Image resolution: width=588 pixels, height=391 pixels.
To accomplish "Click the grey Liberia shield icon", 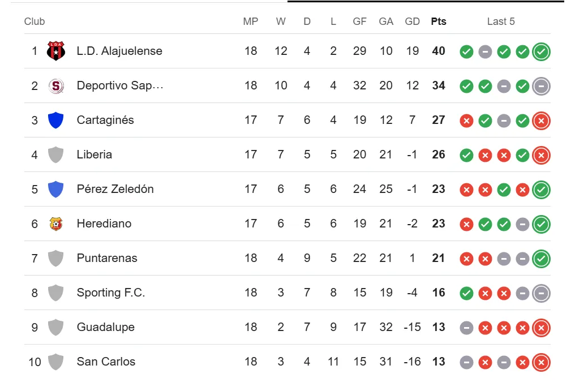I will (x=55, y=154).
